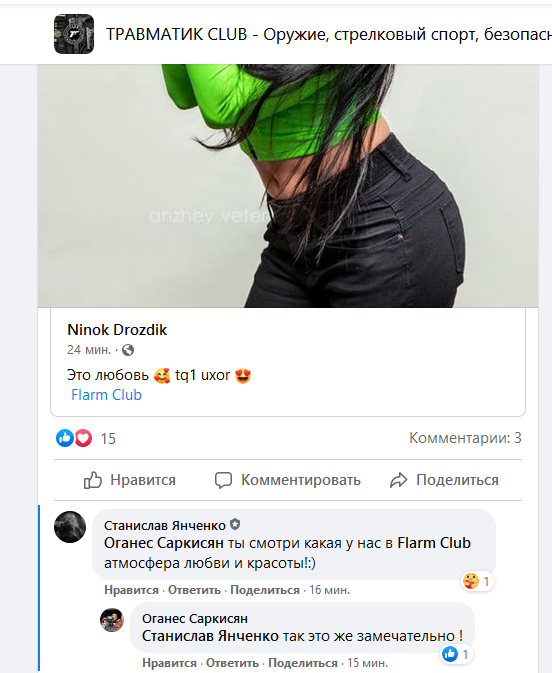552x673 pixels.
Task: Click the thumbs-up Нравится button
Action: pos(130,480)
